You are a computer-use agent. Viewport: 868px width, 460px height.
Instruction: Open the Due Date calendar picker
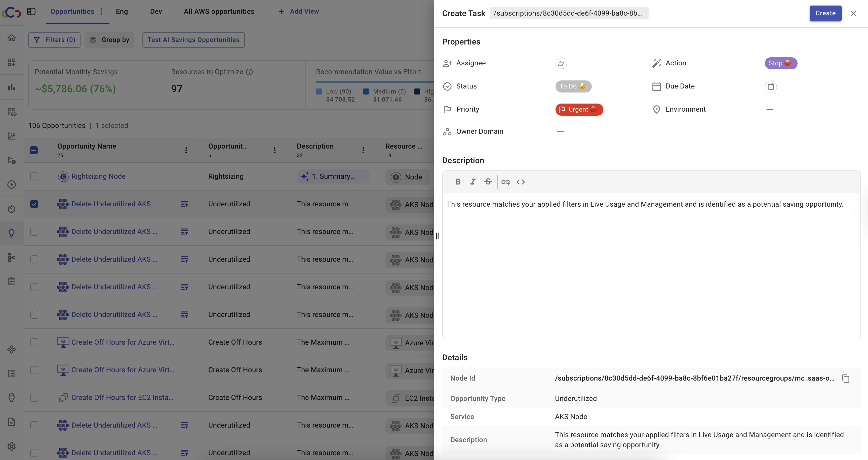(x=770, y=86)
